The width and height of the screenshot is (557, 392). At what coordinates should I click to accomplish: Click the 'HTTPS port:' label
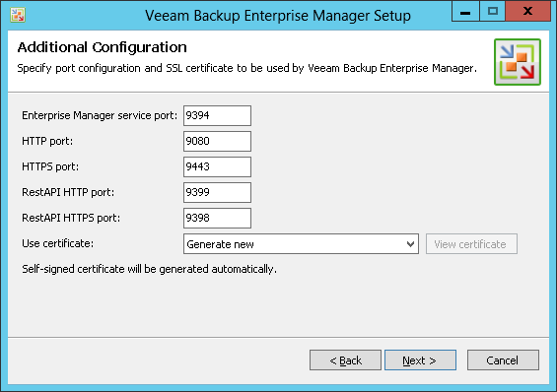pyautogui.click(x=50, y=166)
